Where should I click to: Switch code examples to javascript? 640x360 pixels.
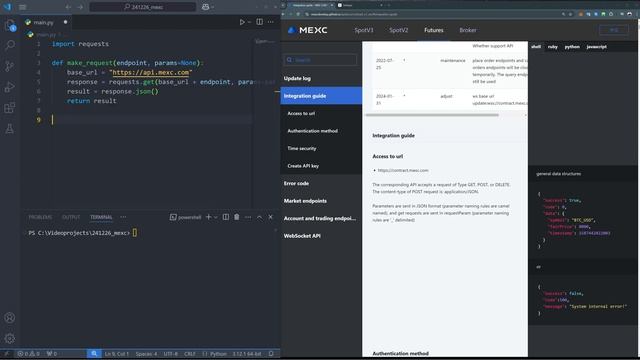(x=596, y=47)
